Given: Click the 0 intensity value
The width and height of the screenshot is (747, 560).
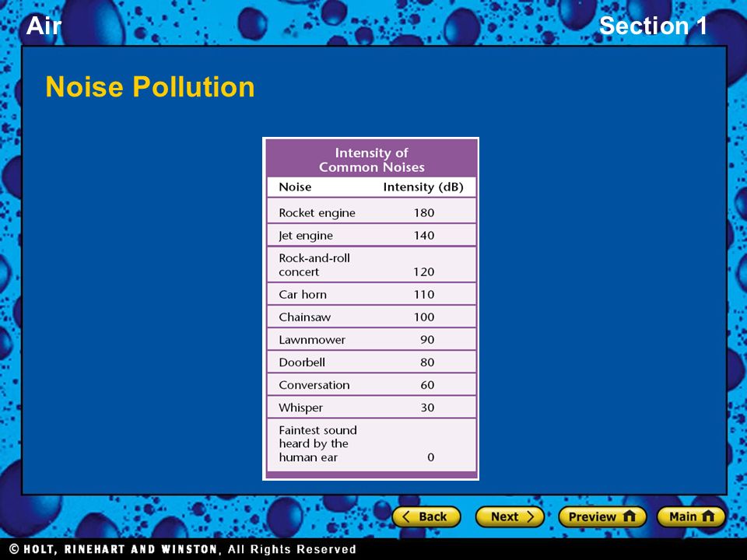Looking at the screenshot, I should tap(430, 457).
